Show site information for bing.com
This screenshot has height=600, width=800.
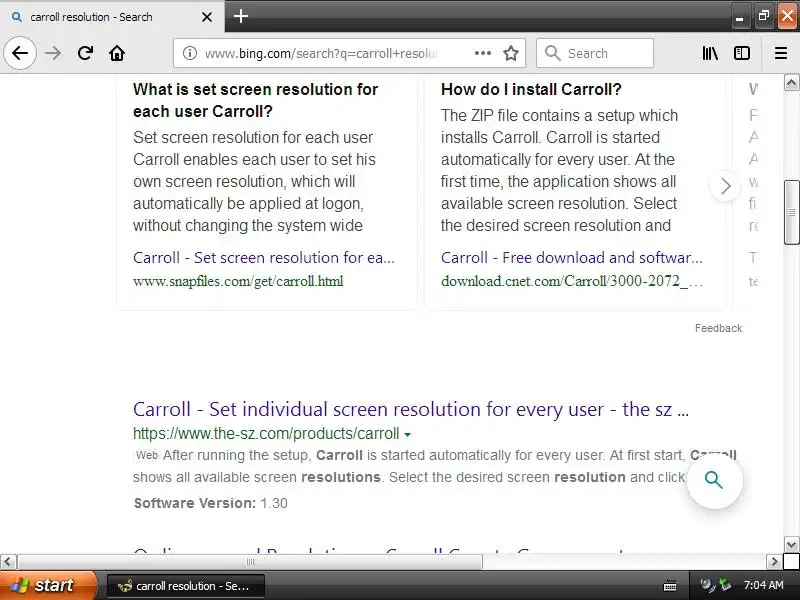pyautogui.click(x=190, y=53)
